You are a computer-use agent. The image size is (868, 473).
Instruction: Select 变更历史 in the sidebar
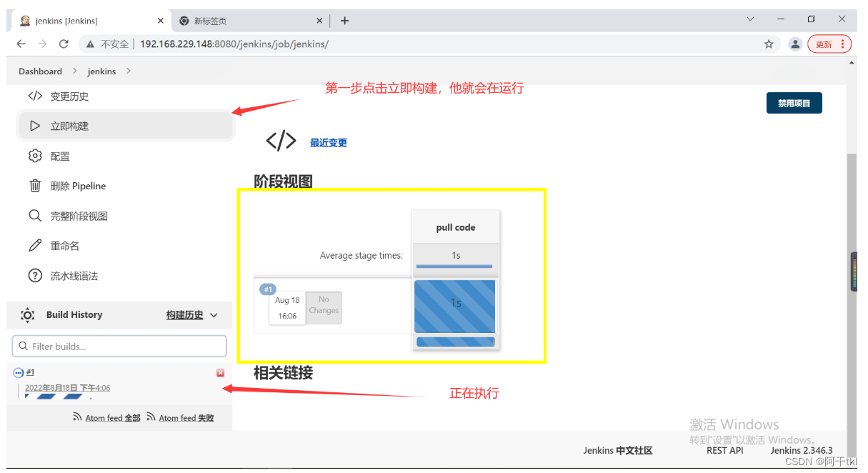(69, 96)
